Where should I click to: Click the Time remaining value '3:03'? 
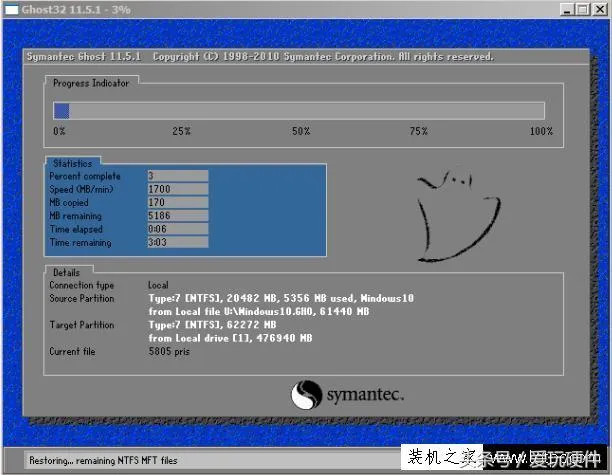(x=178, y=242)
